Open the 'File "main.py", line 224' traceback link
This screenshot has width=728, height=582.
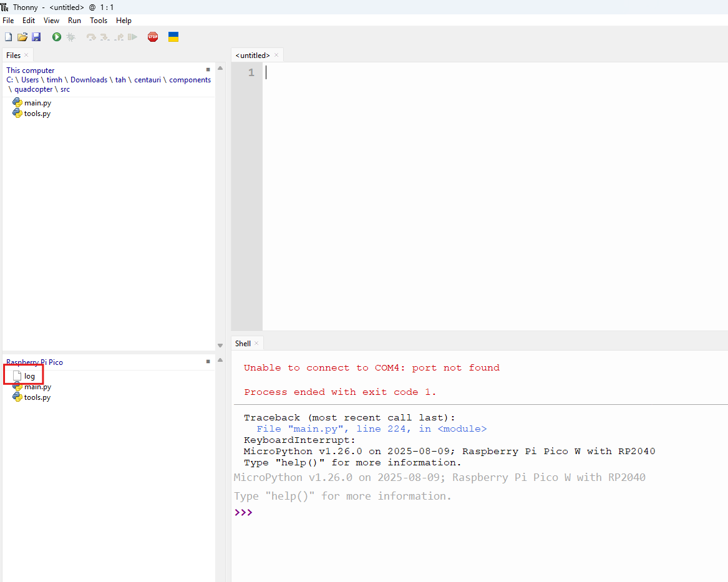click(x=371, y=429)
